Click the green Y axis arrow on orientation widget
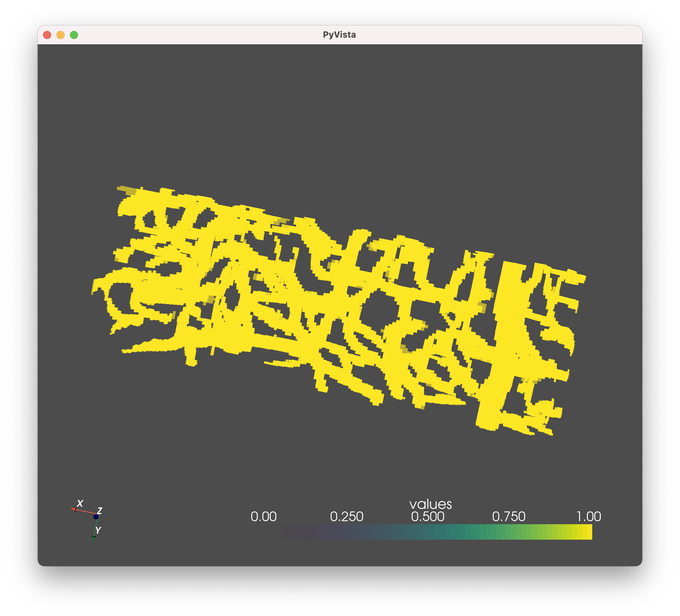Image resolution: width=680 pixels, height=616 pixels. [95, 538]
